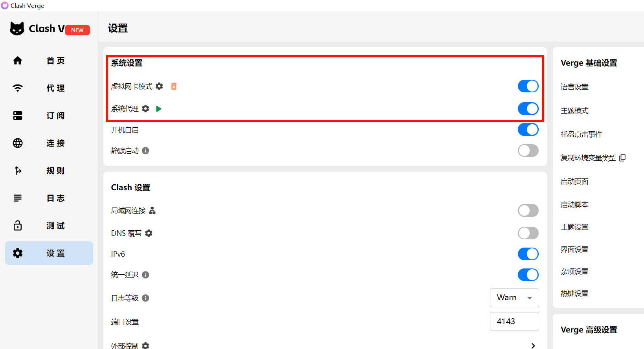Click the green play icon beside 系统代理
Screen dimensions: 644x349
pos(159,108)
